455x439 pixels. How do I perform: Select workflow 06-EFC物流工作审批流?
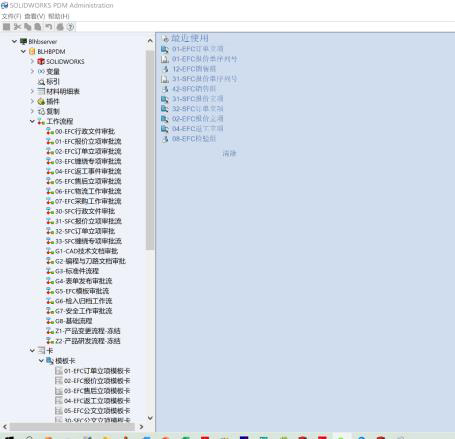pos(88,191)
